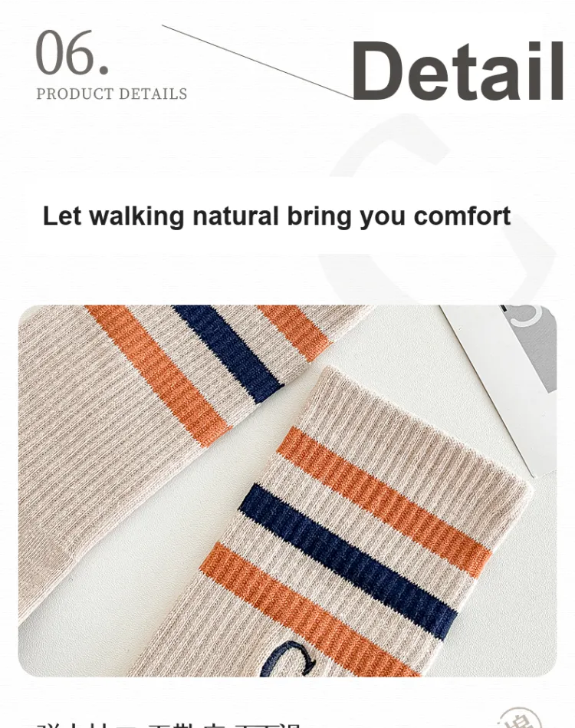575x728 pixels.
Task: Click the large "Detail" heading
Action: click(458, 71)
